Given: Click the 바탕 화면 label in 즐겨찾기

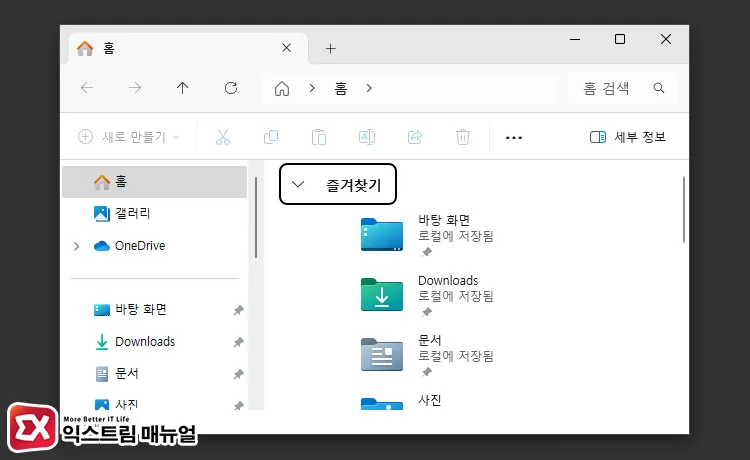Looking at the screenshot, I should tap(444, 220).
